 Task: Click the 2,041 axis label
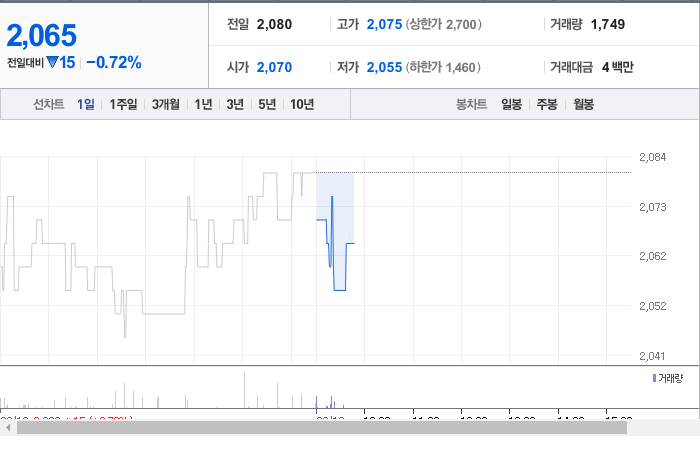click(x=652, y=356)
